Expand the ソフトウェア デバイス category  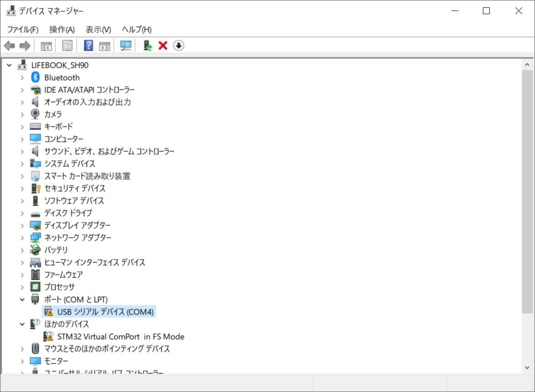(22, 200)
